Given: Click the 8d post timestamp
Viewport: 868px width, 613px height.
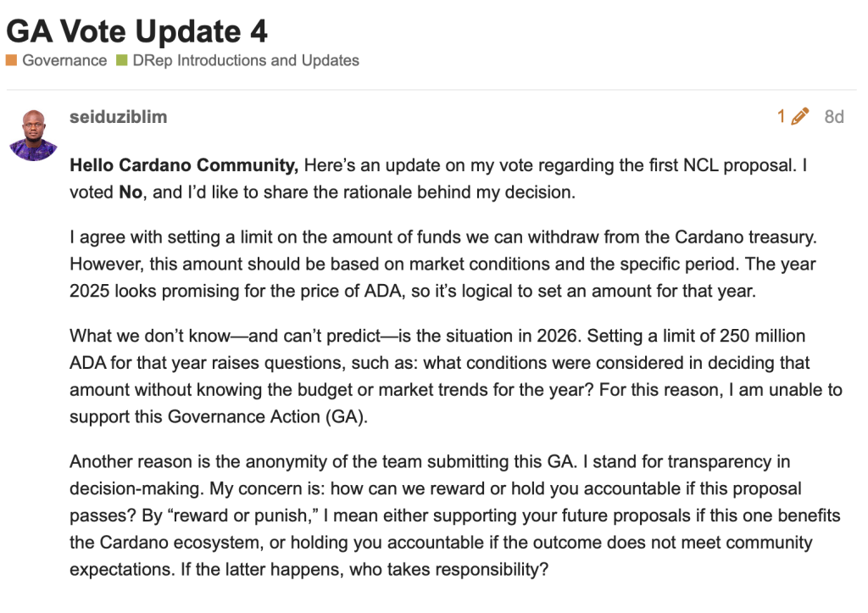Looking at the screenshot, I should pos(834,117).
